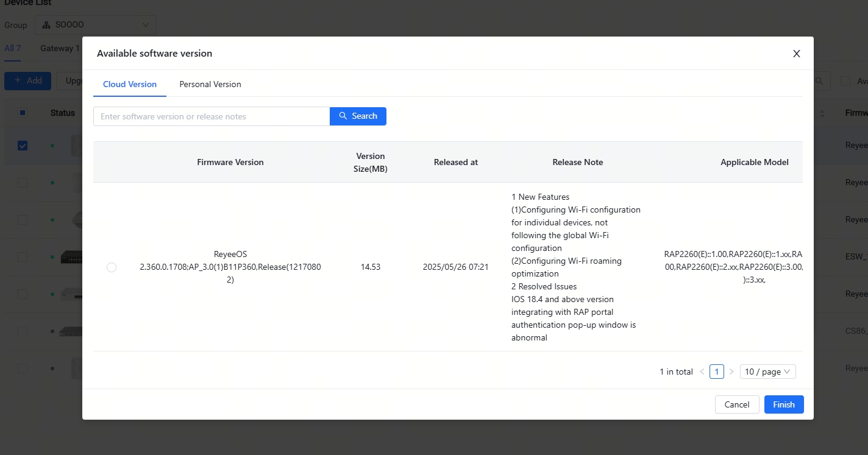Viewport: 868px width, 455px height.
Task: Switch to the Cloud Version tab
Action: [130, 85]
